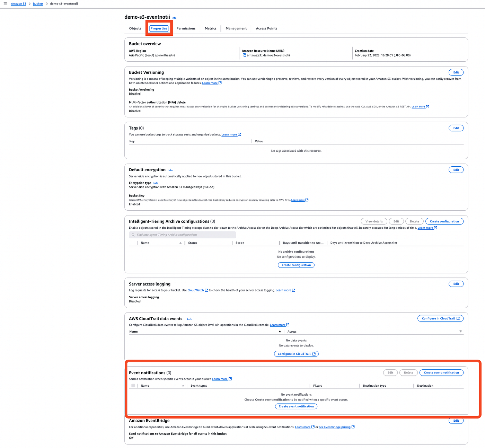
Task: Click the Days until transition to Deep Archive header
Action: pos(364,243)
